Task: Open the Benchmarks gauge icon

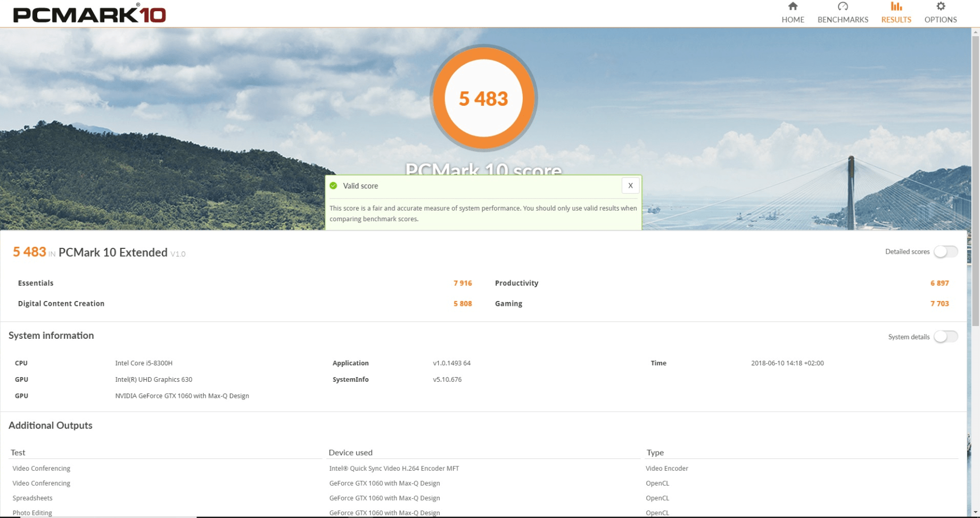Action: [843, 7]
